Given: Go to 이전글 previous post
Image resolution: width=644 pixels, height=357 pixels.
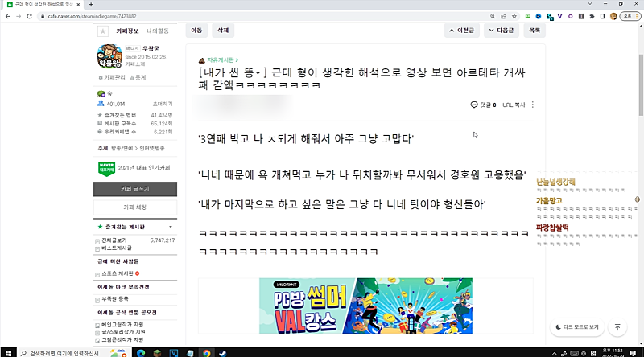Looking at the screenshot, I should coord(461,31).
